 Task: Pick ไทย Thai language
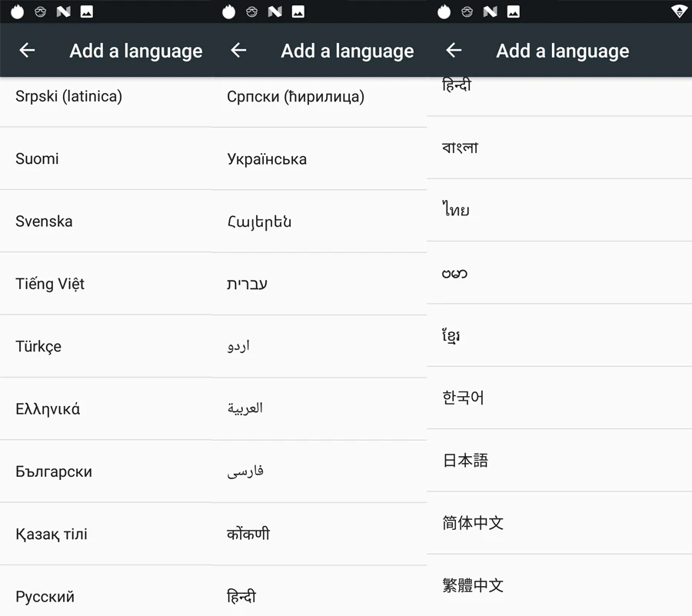[559, 211]
